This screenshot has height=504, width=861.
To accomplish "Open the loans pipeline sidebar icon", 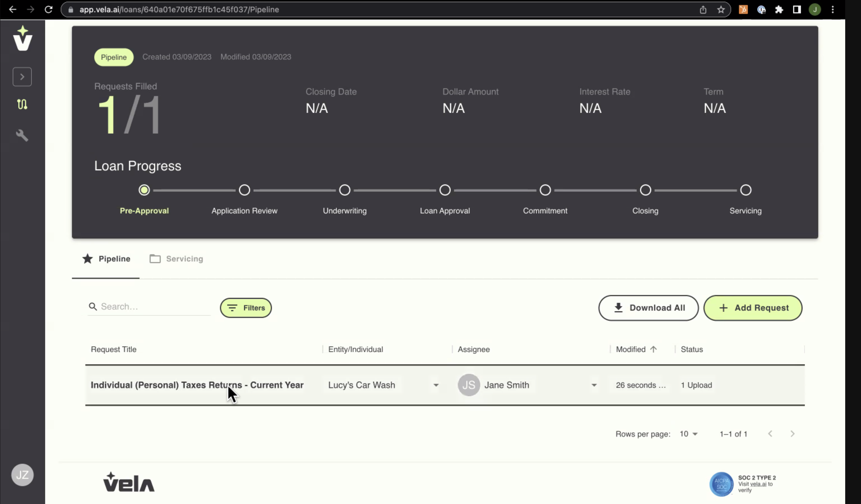I will pos(22,104).
